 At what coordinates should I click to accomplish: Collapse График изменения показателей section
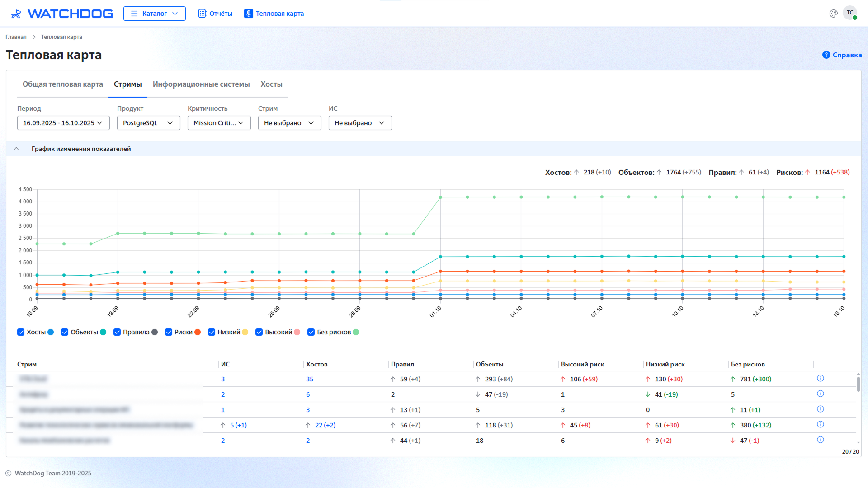(16, 149)
